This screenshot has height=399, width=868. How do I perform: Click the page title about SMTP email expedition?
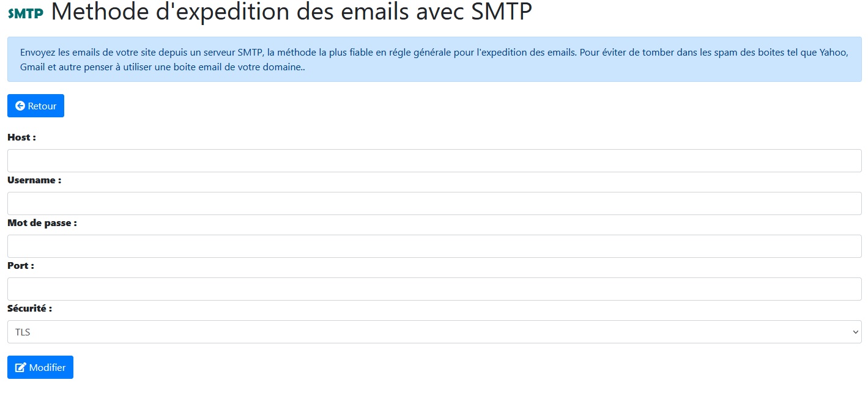(292, 12)
